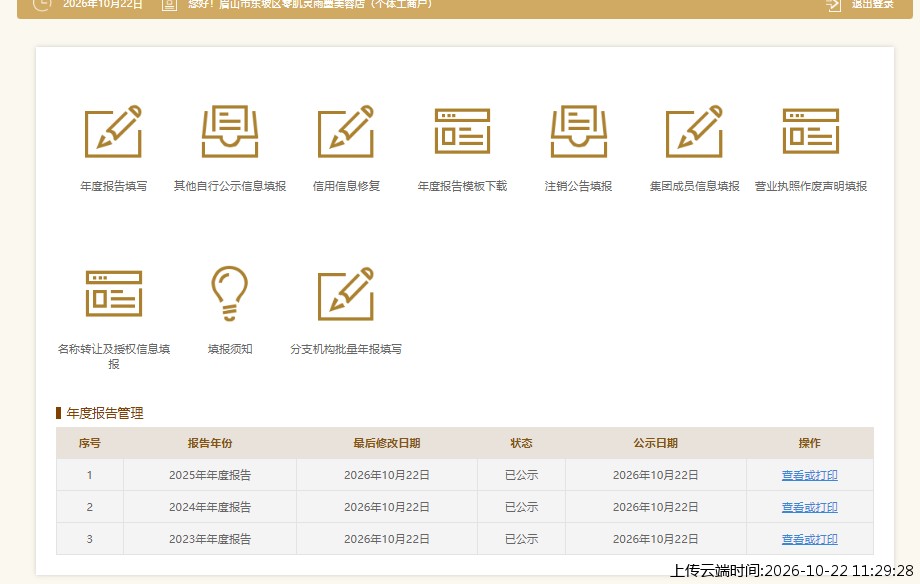Open 年度报告模板下载 icon
920x584 pixels.
tap(462, 131)
